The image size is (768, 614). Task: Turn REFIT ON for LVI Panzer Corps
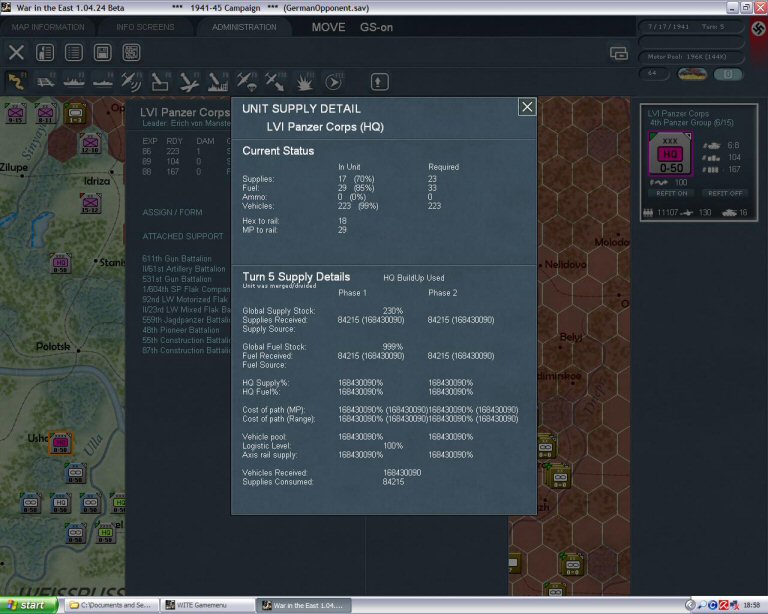click(672, 193)
